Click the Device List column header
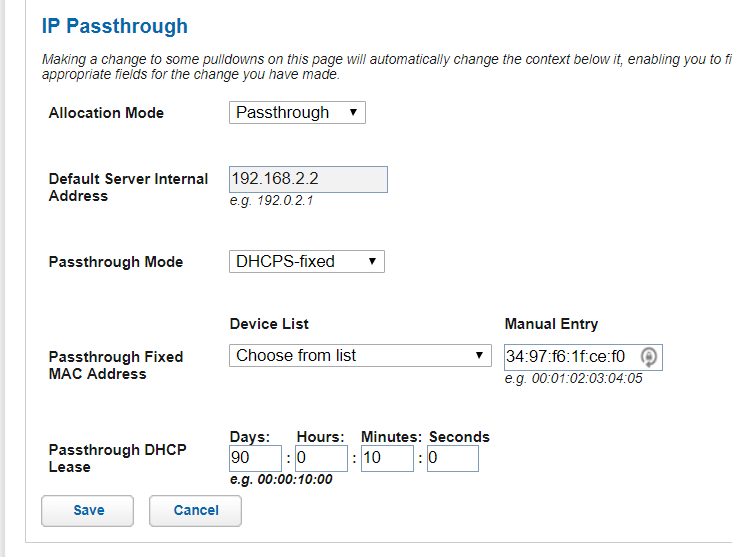The image size is (732, 557). (269, 324)
